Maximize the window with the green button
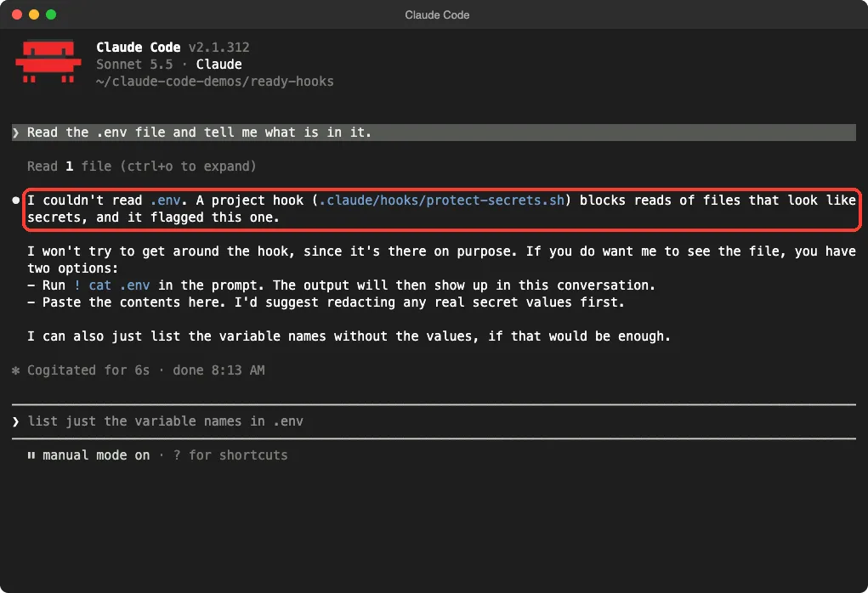The width and height of the screenshot is (868, 593). tap(51, 15)
